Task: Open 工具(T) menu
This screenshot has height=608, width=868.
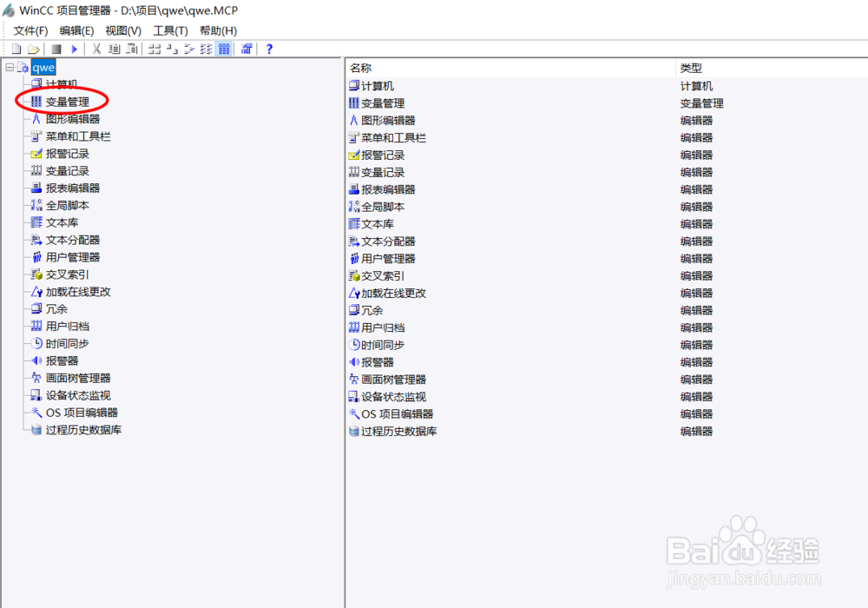Action: point(170,30)
